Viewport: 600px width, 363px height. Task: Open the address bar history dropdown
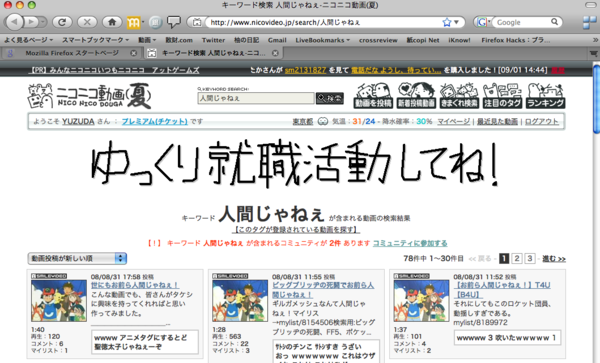pyautogui.click(x=457, y=22)
